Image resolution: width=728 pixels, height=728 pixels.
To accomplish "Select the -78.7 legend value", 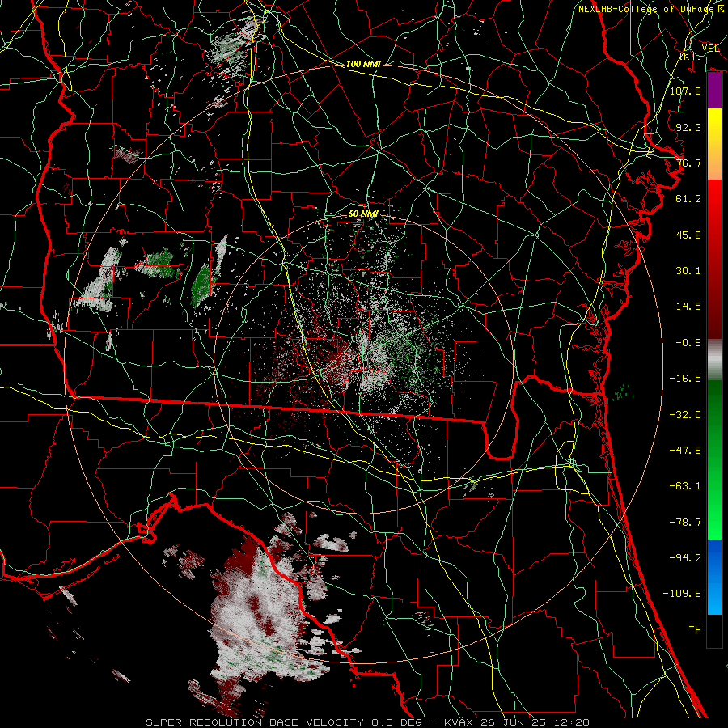I will [x=685, y=523].
